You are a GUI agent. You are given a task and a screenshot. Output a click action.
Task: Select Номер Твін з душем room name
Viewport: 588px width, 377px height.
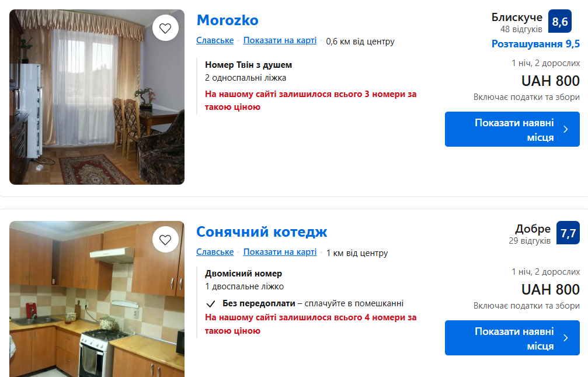click(248, 65)
